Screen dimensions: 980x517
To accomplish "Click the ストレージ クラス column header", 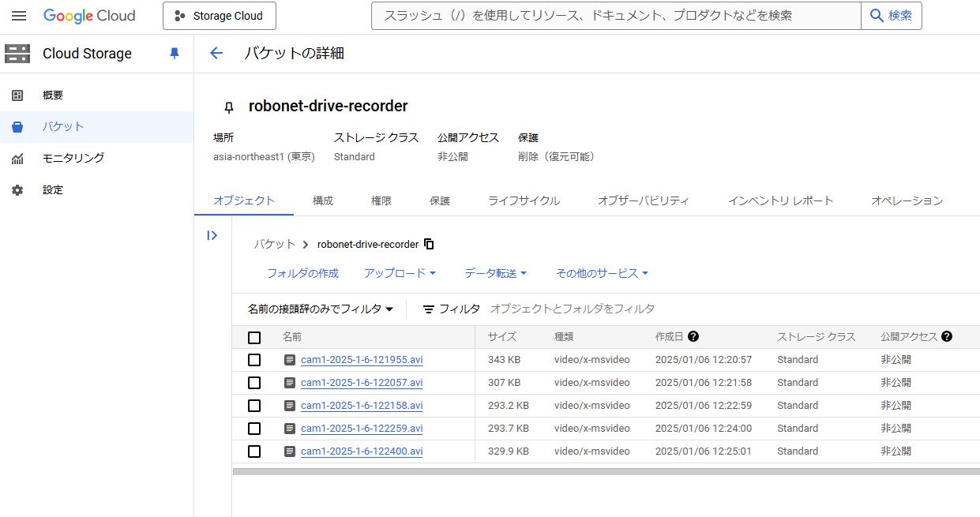I will click(817, 337).
